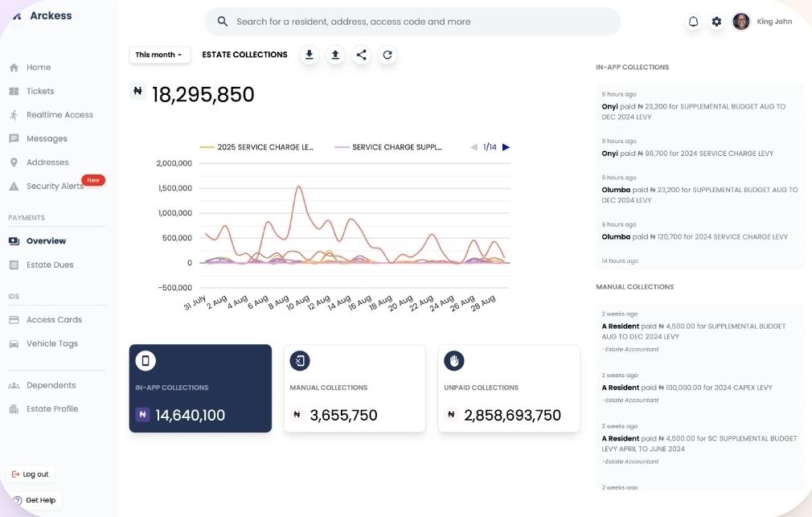Click the resident search input field

[412, 22]
